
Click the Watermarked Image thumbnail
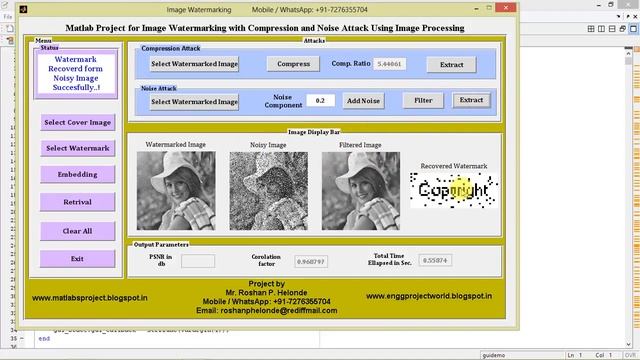click(x=176, y=191)
